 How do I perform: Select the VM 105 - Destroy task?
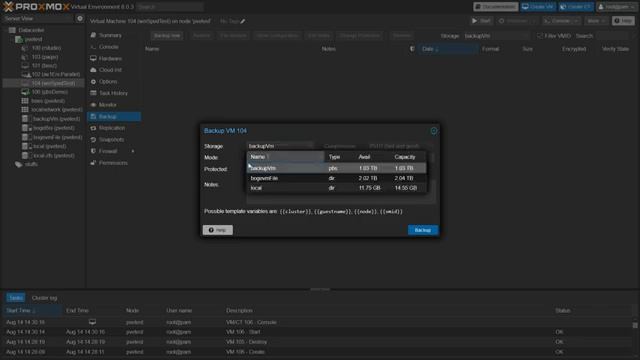tap(317, 342)
